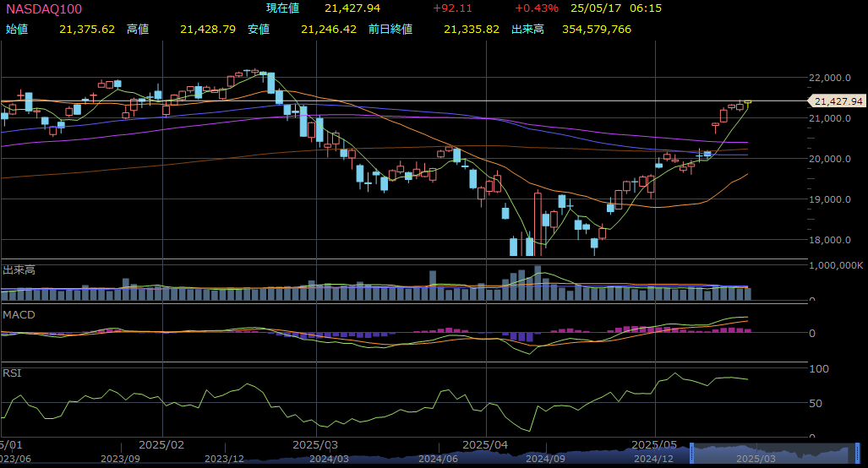Click 2025/03 inside the navigator selection
Viewport: 868px width, 468px height.
pos(756,459)
